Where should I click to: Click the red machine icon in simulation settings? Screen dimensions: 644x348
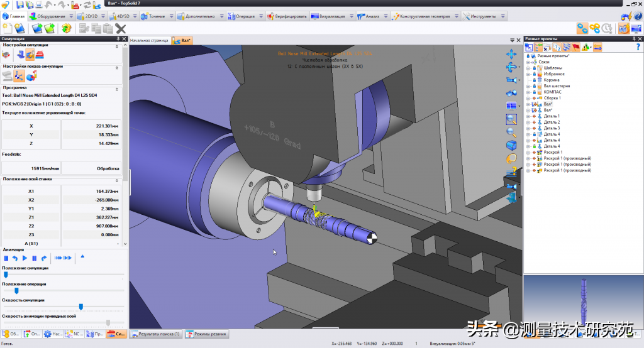[x=6, y=55]
